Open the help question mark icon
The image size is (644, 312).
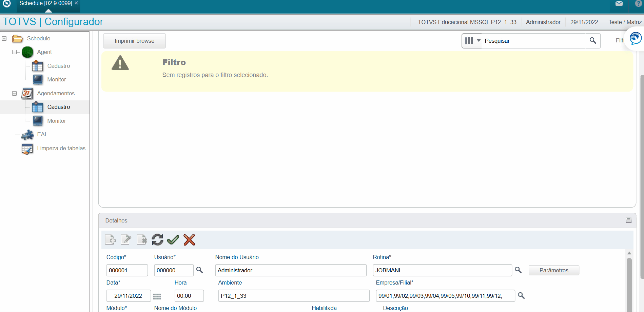[x=638, y=3]
